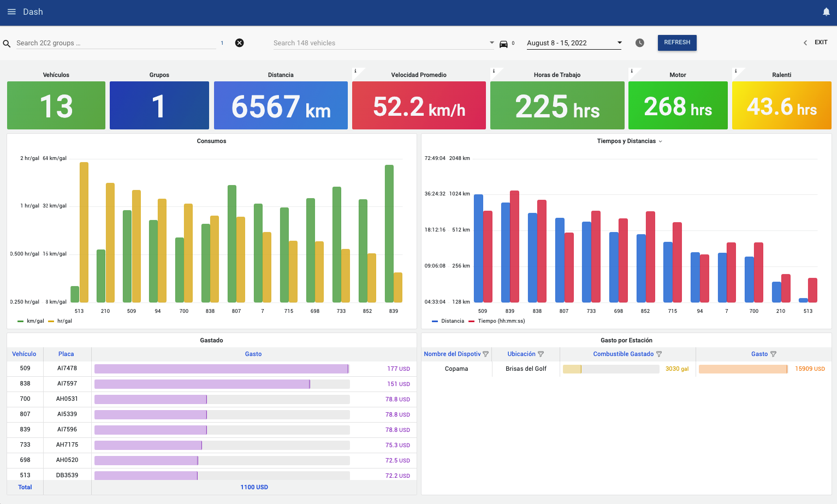The width and height of the screenshot is (837, 504).
Task: Open the August 8 - 15, 2022 date dropdown
Action: (x=619, y=43)
